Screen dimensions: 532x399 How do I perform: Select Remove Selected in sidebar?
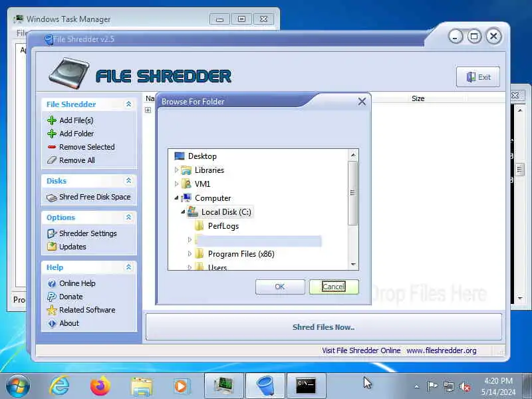tap(87, 147)
